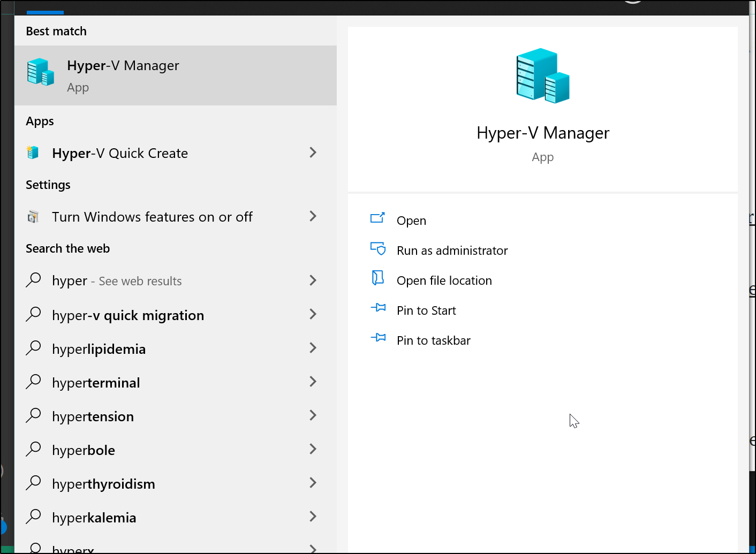Choose Open file location
This screenshot has width=756, height=554.
click(x=444, y=280)
